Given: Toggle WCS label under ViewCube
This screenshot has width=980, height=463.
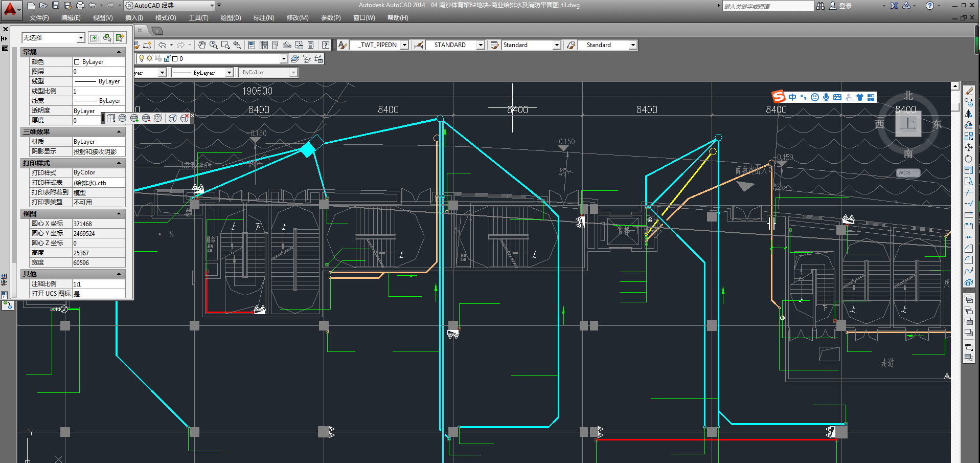Looking at the screenshot, I should point(908,173).
